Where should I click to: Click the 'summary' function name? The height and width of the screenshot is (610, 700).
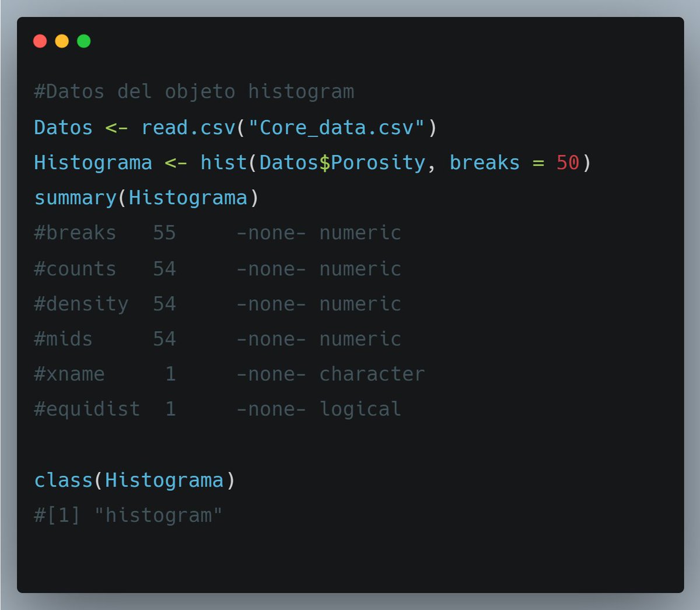[75, 198]
